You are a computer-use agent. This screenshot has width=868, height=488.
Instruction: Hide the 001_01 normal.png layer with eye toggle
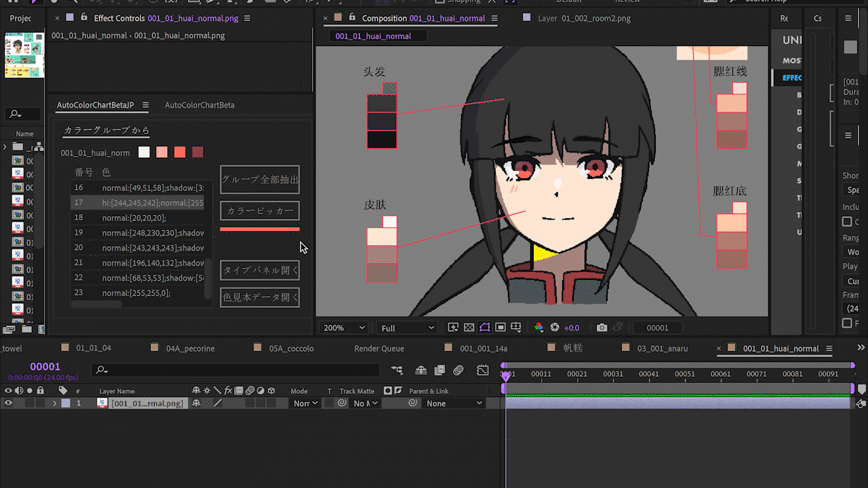[x=8, y=403]
